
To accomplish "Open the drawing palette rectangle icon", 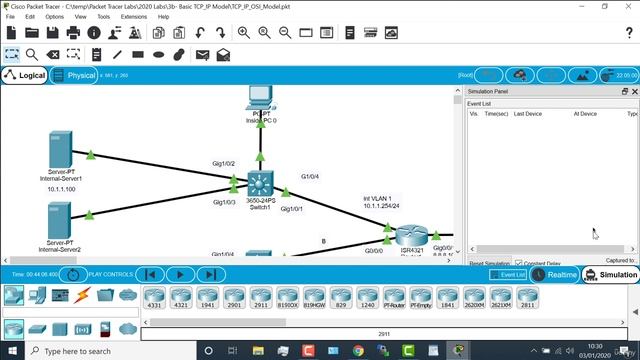I will coord(306,33).
